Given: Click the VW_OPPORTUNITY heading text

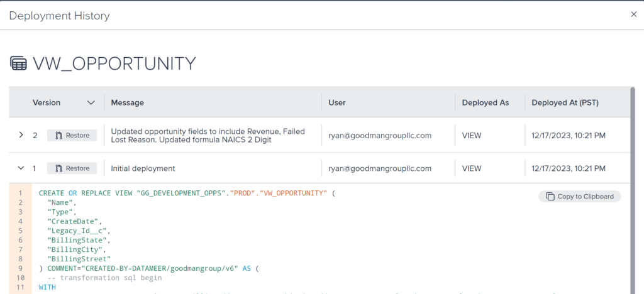Looking at the screenshot, I should 114,64.
